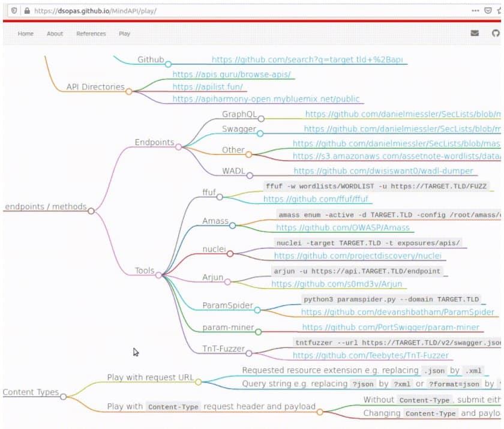The width and height of the screenshot is (504, 429).
Task: Open the Teebytes/TnT-Fuzzer GitHub link
Action: click(371, 355)
